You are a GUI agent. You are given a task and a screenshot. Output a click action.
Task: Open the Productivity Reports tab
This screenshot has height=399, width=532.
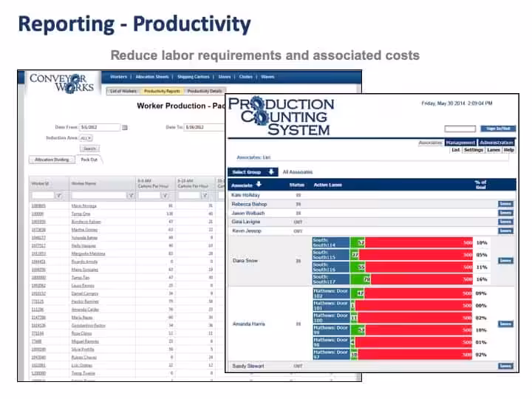(162, 91)
